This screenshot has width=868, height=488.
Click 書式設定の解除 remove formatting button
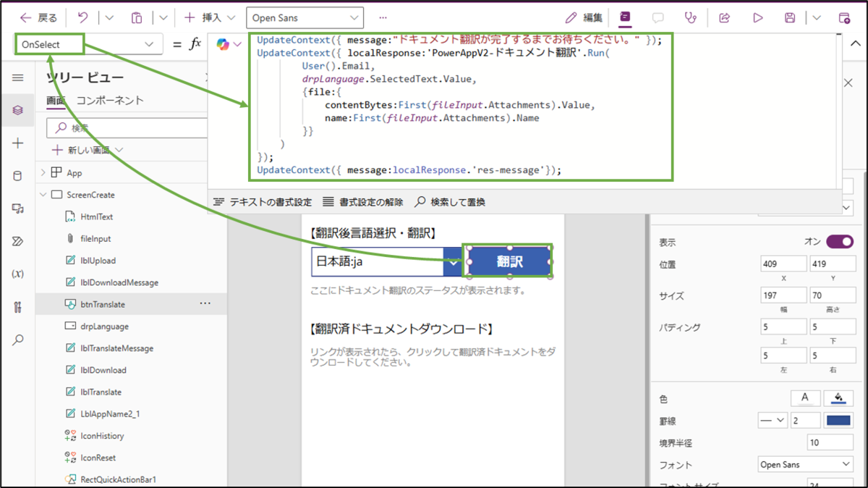(363, 202)
